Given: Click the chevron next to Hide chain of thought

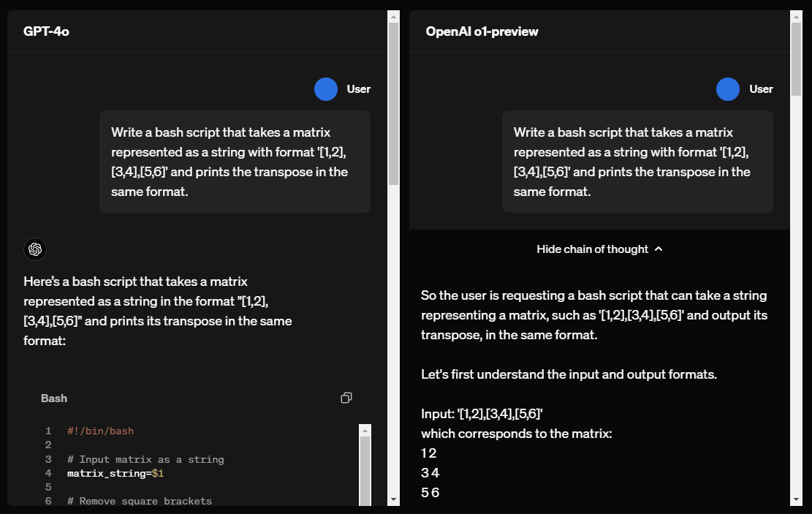Looking at the screenshot, I should 659,249.
